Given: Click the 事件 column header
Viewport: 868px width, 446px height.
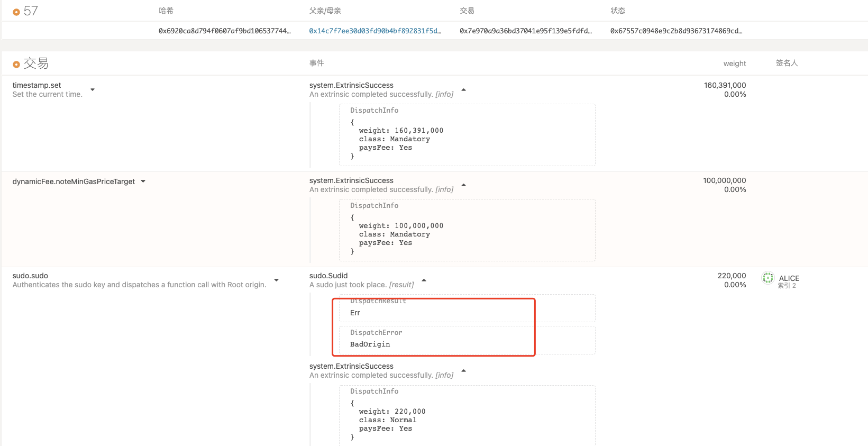Looking at the screenshot, I should [317, 63].
